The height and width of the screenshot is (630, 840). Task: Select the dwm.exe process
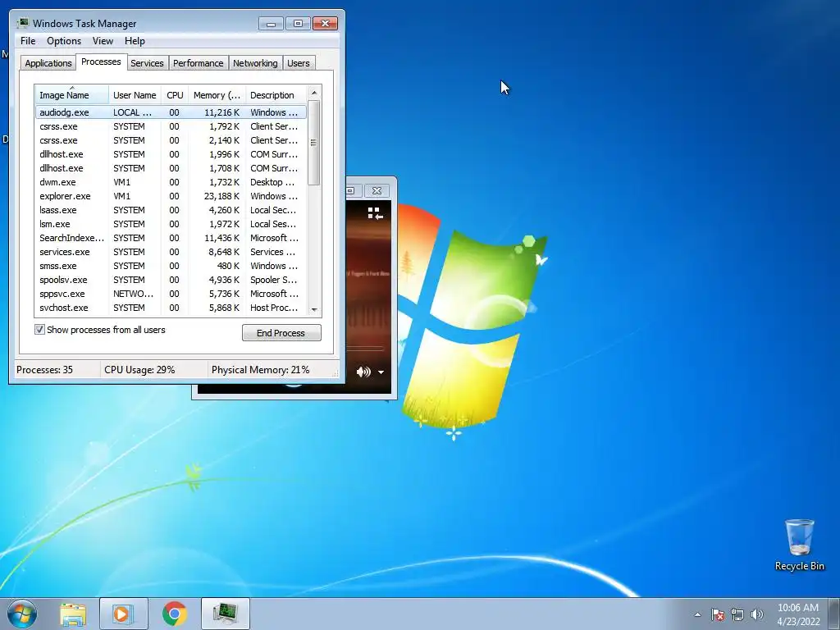click(171, 182)
